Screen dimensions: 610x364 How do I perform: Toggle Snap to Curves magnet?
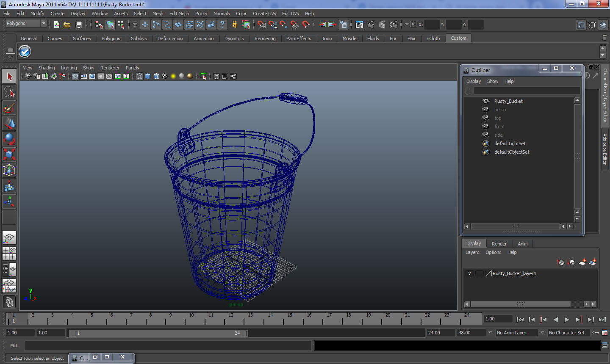tap(273, 25)
